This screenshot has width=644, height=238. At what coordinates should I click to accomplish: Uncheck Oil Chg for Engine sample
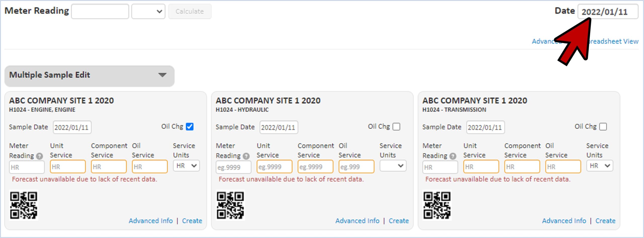190,127
